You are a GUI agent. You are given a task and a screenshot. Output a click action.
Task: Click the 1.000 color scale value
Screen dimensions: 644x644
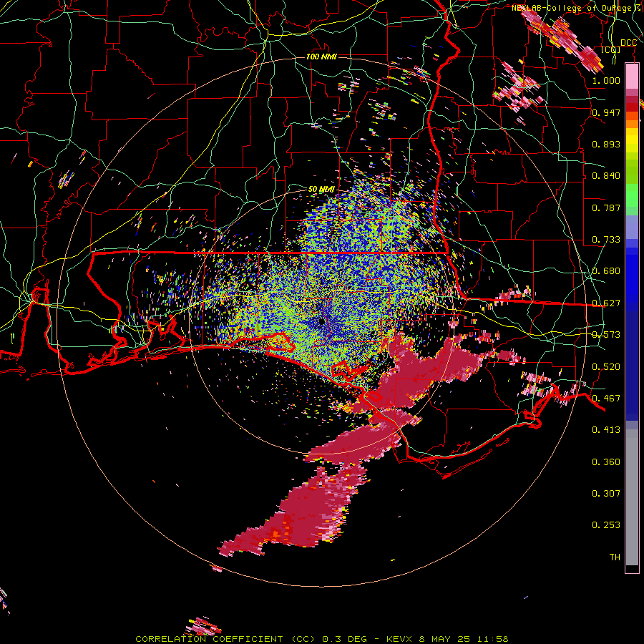(x=606, y=80)
